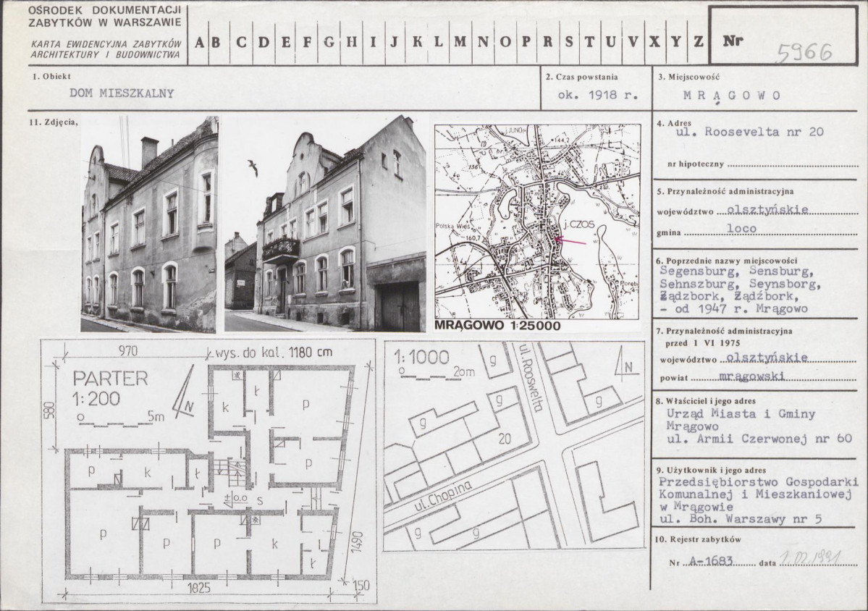
Task: Click the '11. Zdjęcia,' field label
Action: click(54, 123)
